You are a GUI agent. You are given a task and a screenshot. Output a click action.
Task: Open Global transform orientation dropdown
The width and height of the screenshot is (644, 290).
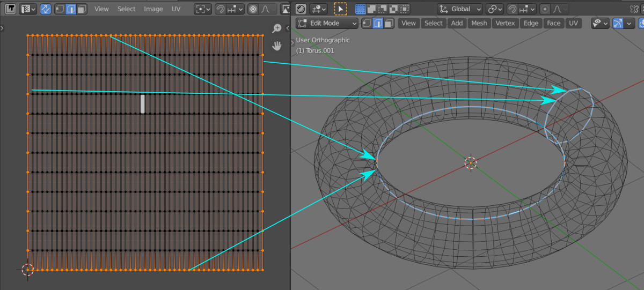tap(459, 9)
